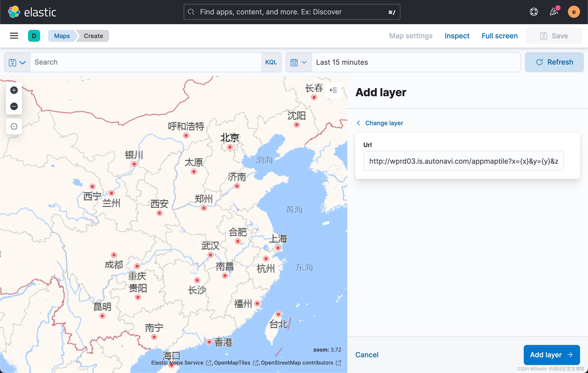Toggle KQL query language switch
The height and width of the screenshot is (373, 588).
pyautogui.click(x=271, y=62)
